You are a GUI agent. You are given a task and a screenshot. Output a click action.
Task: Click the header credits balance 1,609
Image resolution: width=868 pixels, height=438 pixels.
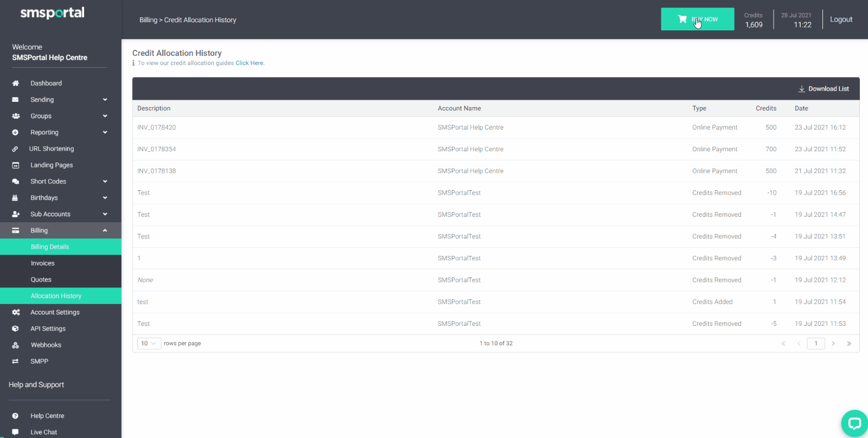click(754, 25)
